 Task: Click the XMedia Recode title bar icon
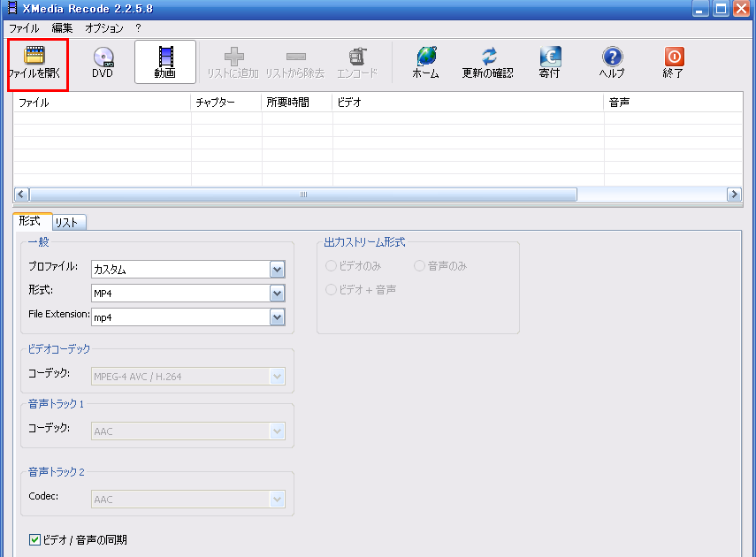click(12, 8)
